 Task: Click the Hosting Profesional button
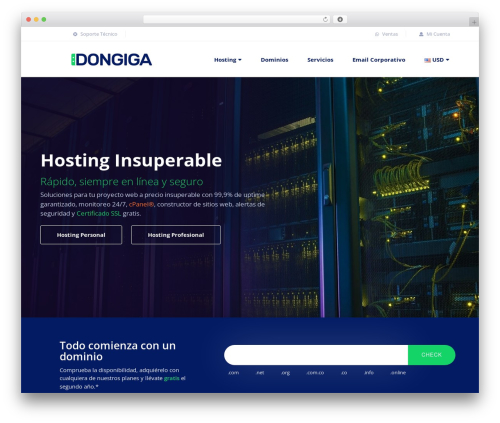176,235
